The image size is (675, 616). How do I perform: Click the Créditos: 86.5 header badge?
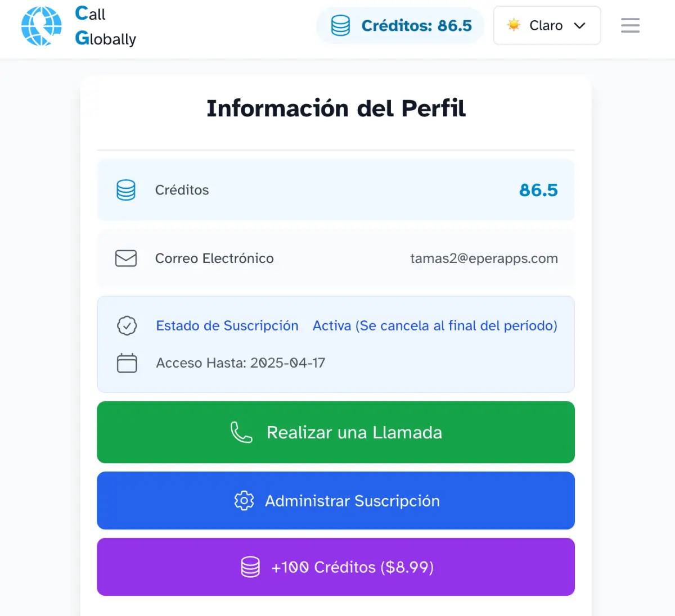pyautogui.click(x=400, y=26)
